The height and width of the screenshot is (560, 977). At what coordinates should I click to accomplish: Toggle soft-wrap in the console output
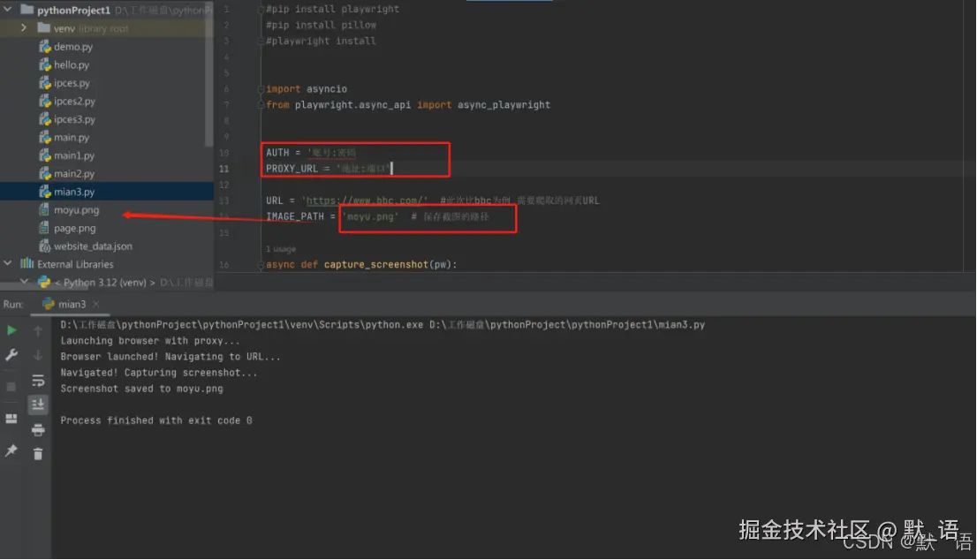click(x=38, y=381)
